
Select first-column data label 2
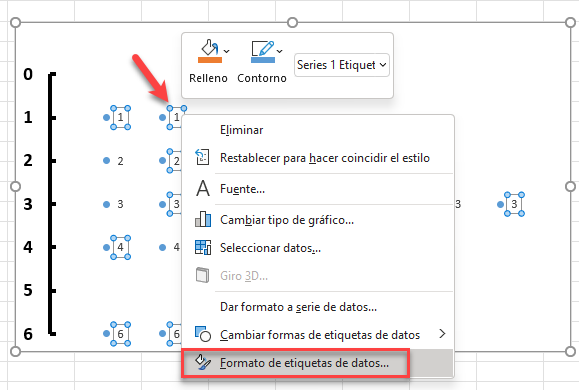(x=120, y=161)
